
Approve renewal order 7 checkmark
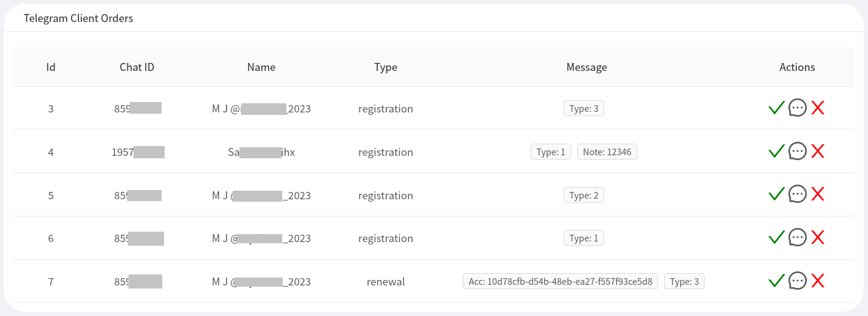(x=776, y=281)
